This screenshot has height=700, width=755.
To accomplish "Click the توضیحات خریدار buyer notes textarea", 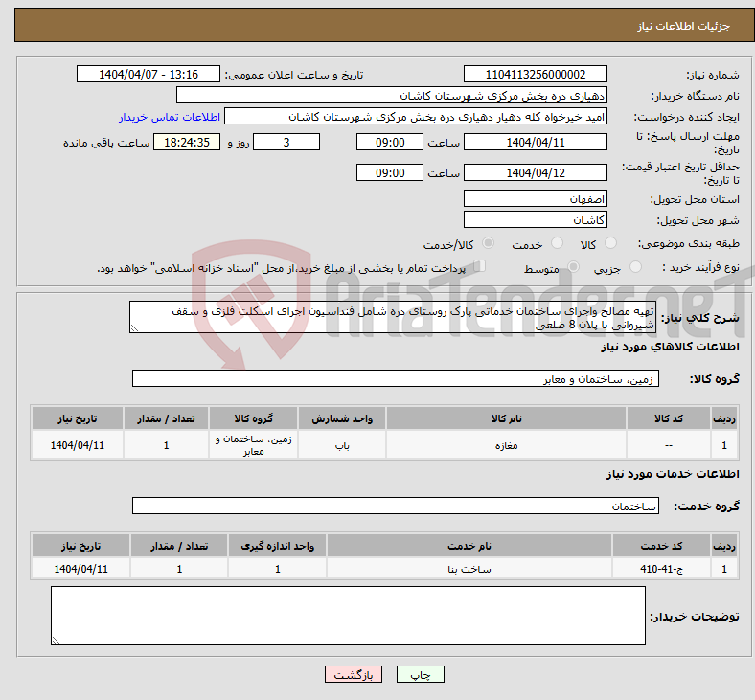I will [x=348, y=616].
